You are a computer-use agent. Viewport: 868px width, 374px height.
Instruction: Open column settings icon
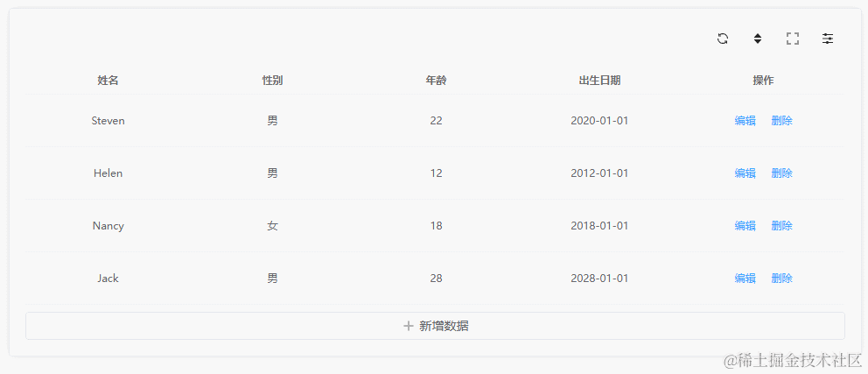coord(828,39)
